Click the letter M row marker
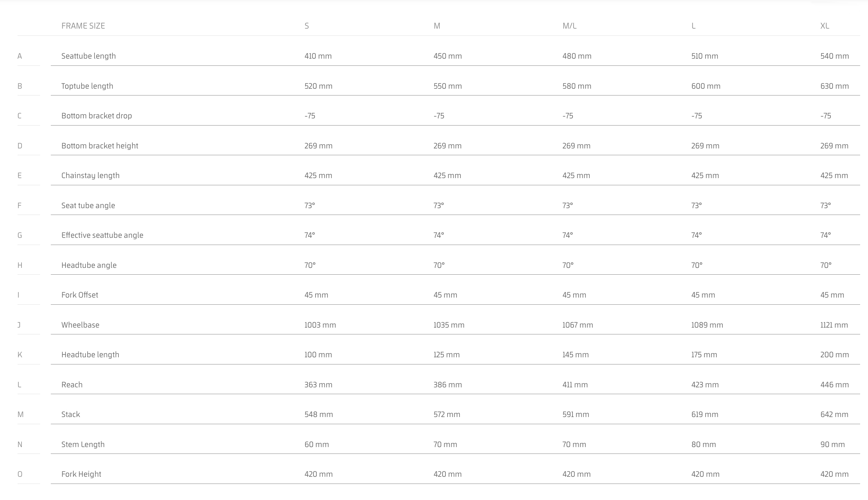This screenshot has height=500, width=868. [x=20, y=415]
